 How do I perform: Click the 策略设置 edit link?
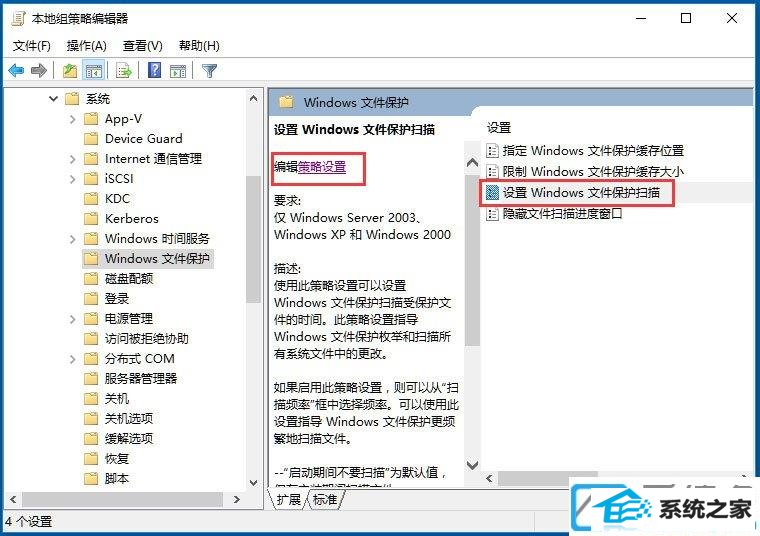click(322, 167)
